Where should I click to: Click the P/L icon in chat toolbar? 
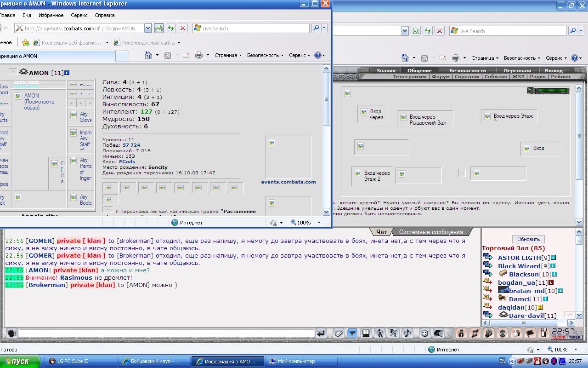click(394, 333)
